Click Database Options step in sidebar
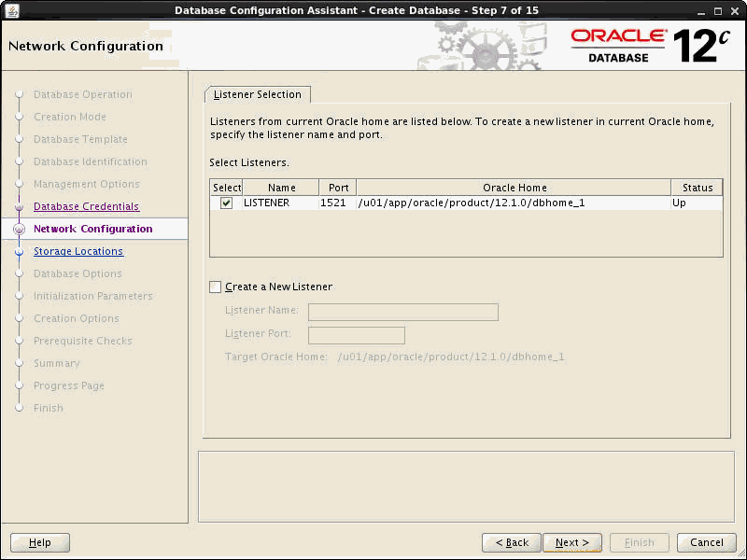Image resolution: width=747 pixels, height=560 pixels. [x=78, y=273]
